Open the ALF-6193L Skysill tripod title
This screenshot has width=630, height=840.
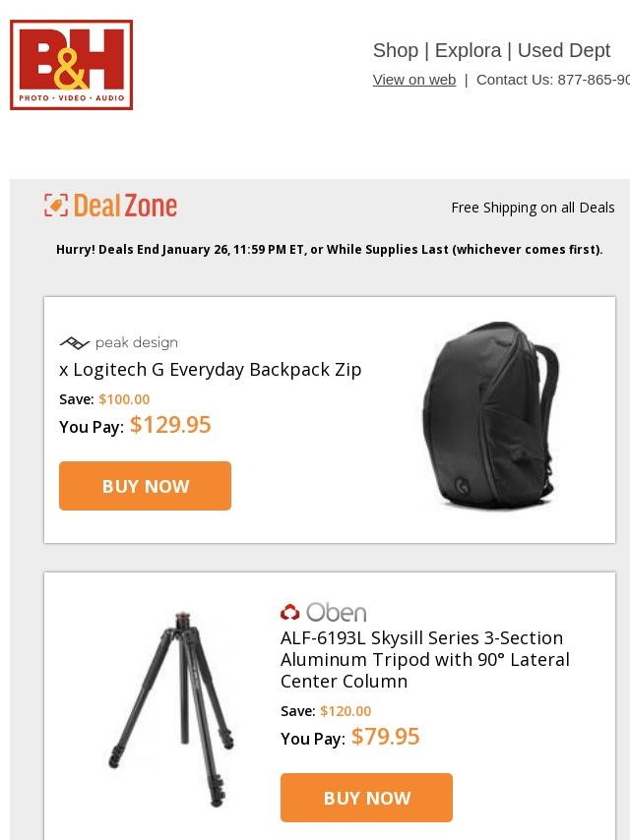424,659
